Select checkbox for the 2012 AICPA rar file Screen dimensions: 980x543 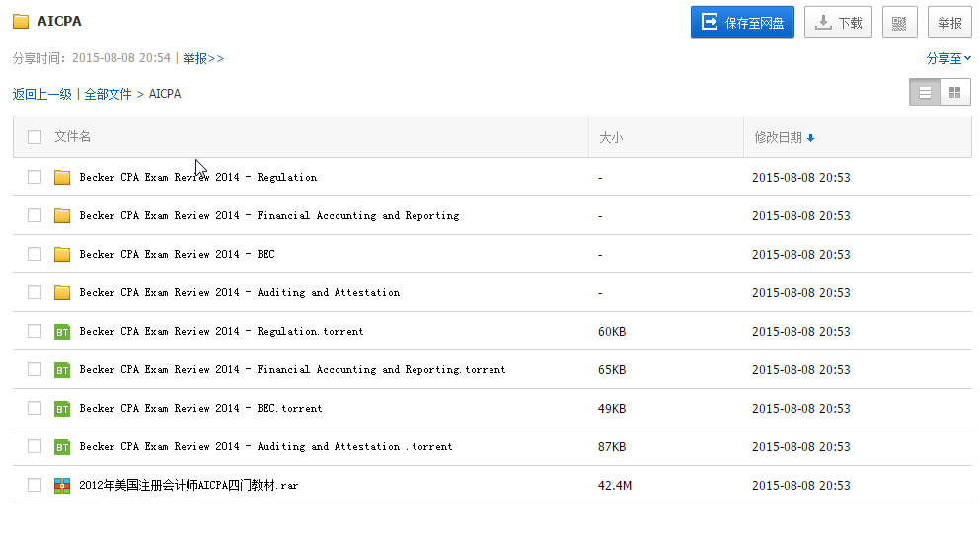[x=35, y=486]
